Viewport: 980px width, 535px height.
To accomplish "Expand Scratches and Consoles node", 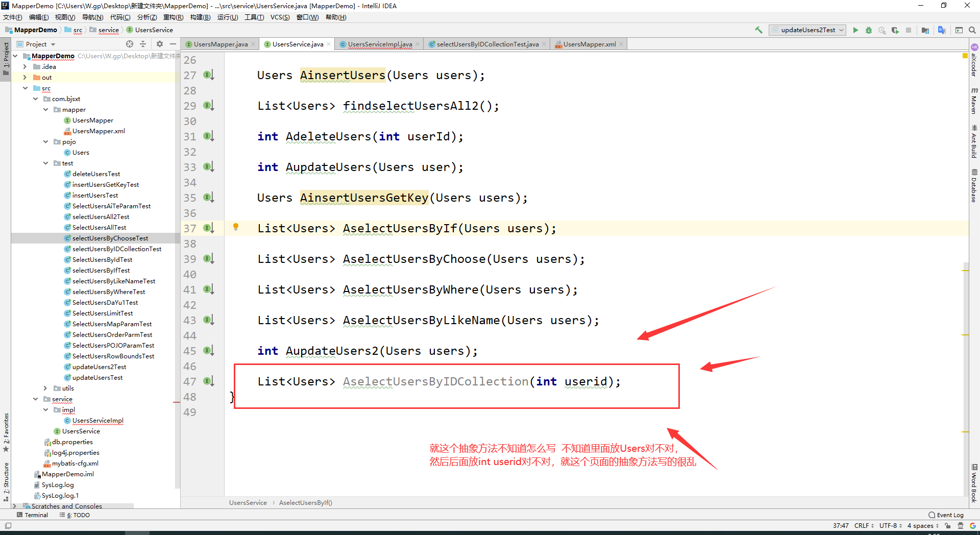I will 14,506.
